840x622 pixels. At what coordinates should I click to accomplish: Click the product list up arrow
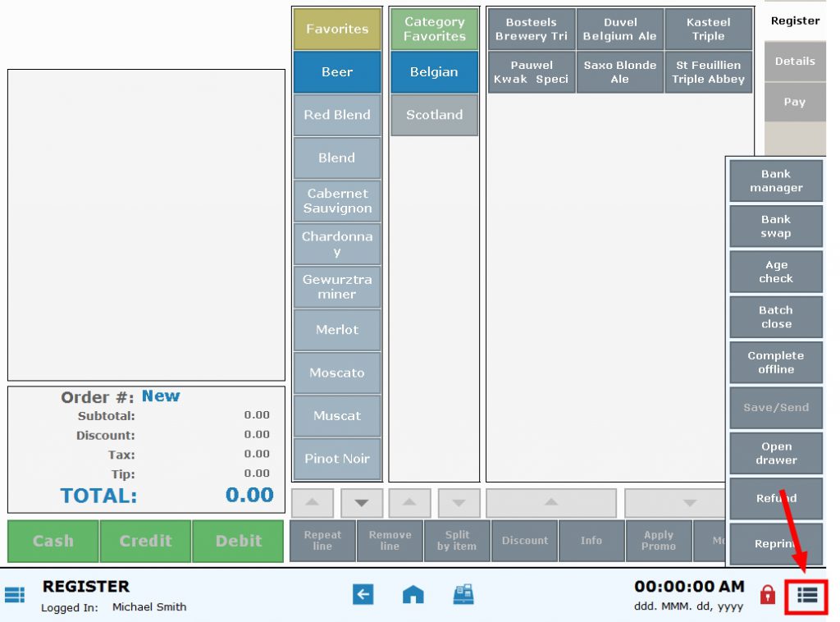551,502
